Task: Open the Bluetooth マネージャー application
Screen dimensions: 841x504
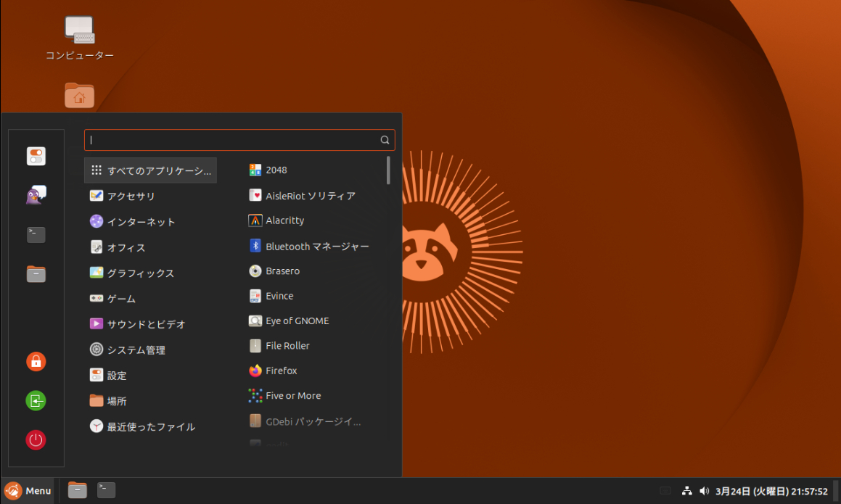Action: 316,247
